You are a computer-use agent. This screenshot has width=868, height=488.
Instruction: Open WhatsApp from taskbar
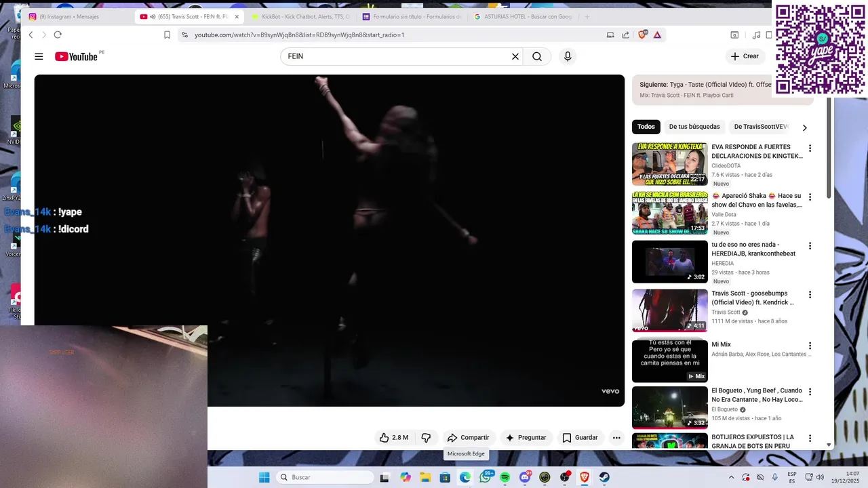pos(486,477)
